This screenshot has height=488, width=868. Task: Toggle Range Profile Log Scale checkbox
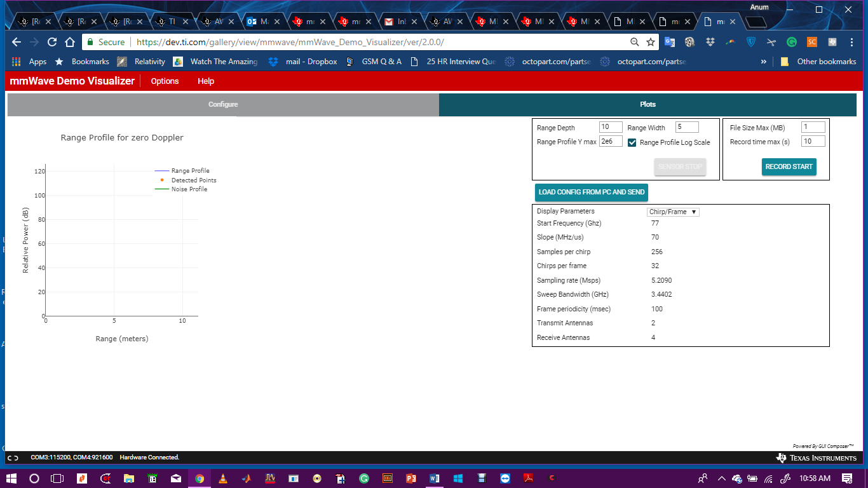coord(632,142)
